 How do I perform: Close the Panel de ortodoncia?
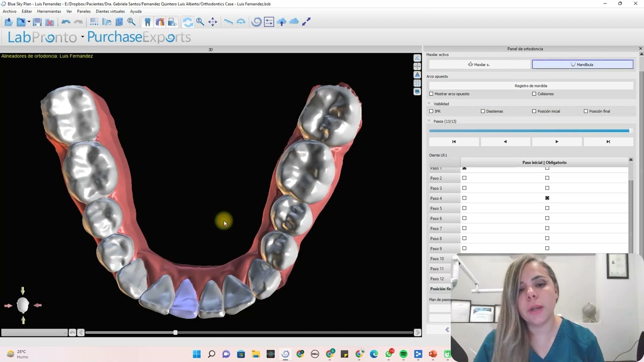pyautogui.click(x=640, y=49)
